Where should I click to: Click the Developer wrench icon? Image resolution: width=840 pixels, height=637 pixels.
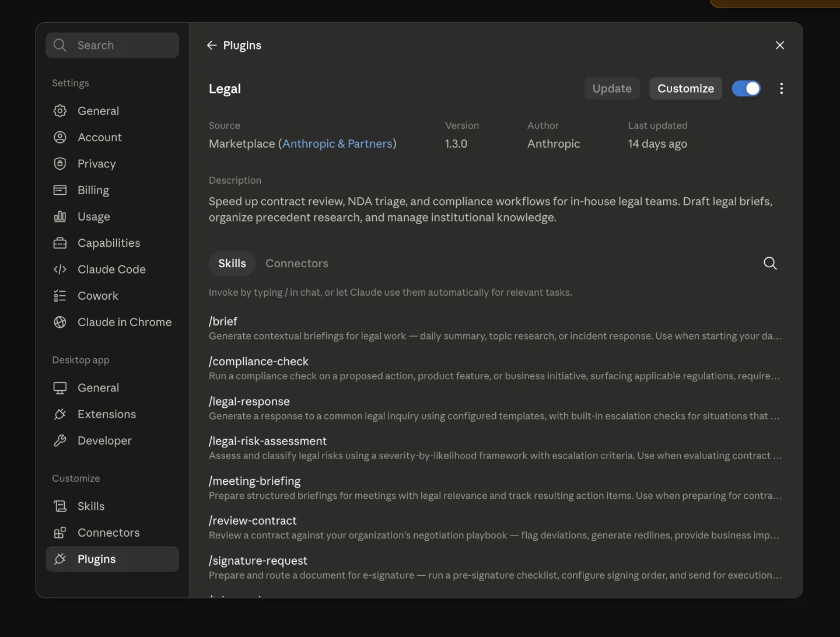[60, 440]
